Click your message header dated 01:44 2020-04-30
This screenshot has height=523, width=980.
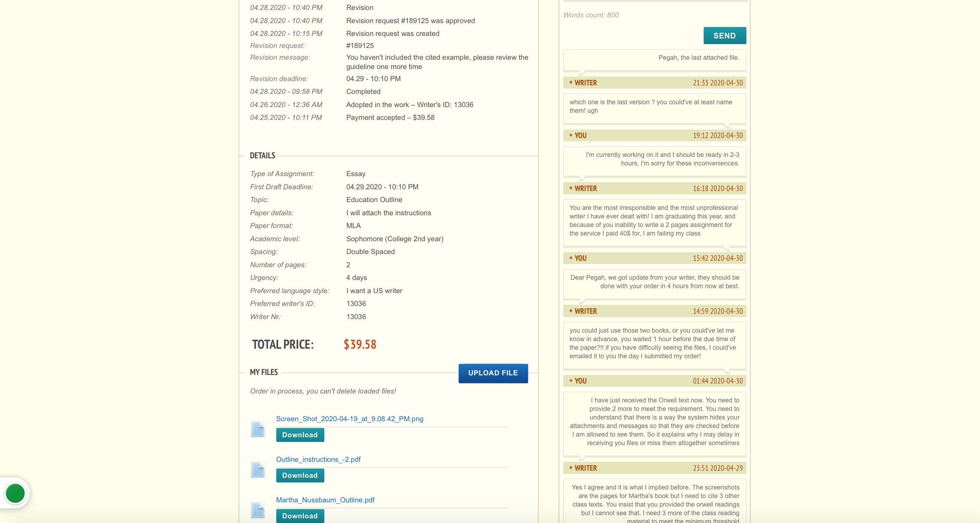[x=654, y=381]
